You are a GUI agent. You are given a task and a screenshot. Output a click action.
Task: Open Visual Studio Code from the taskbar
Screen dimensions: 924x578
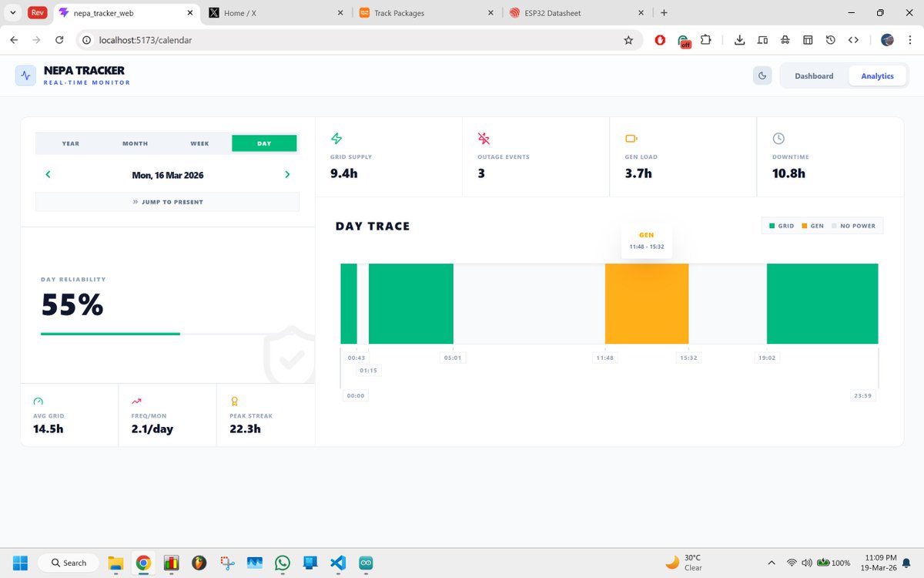(338, 563)
